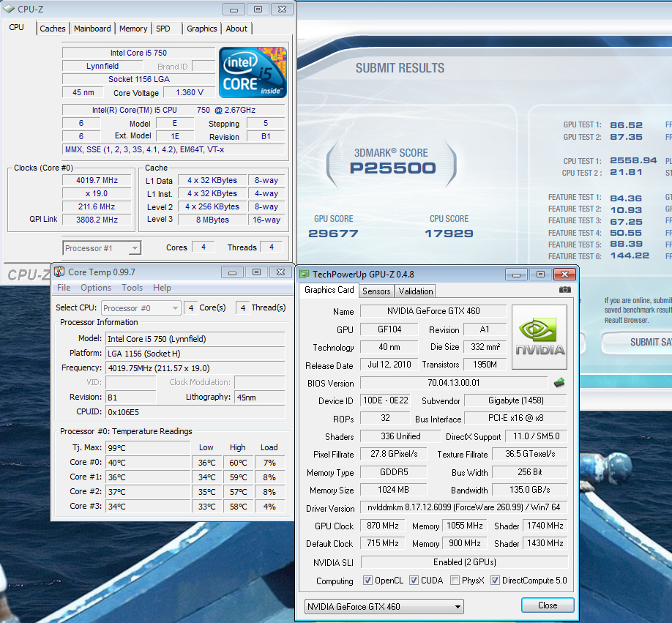Open the Mainboard tab
Screen dimensions: 672x623
92,29
